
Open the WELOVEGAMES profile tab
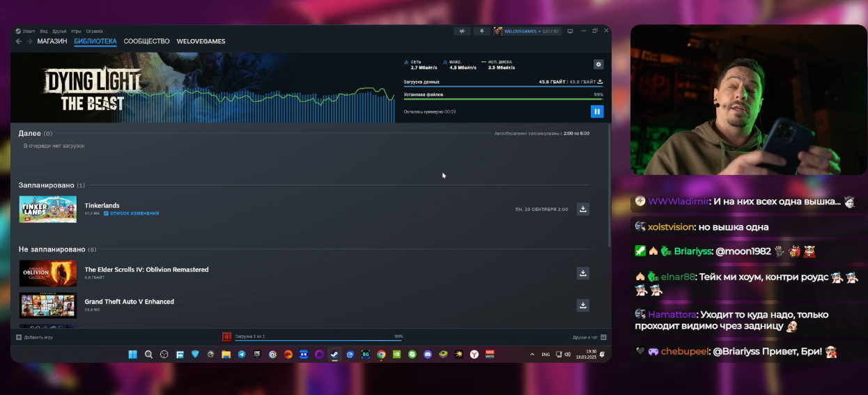point(201,41)
